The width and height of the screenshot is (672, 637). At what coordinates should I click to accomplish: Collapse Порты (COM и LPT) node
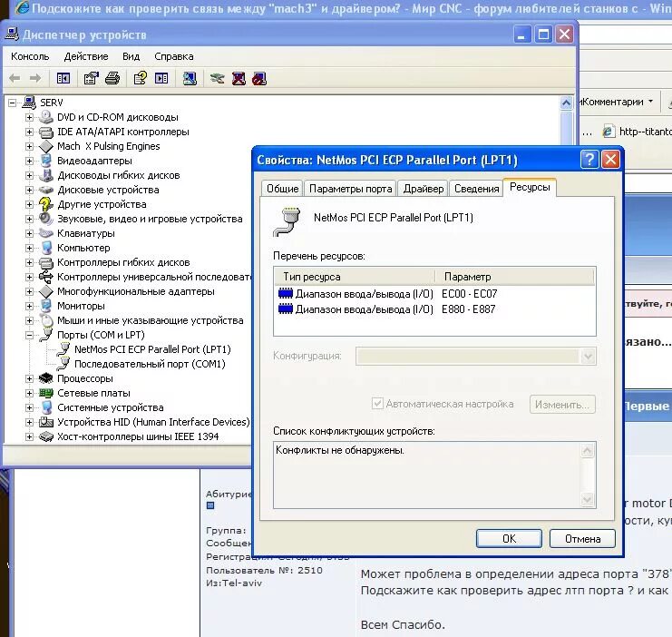point(29,335)
